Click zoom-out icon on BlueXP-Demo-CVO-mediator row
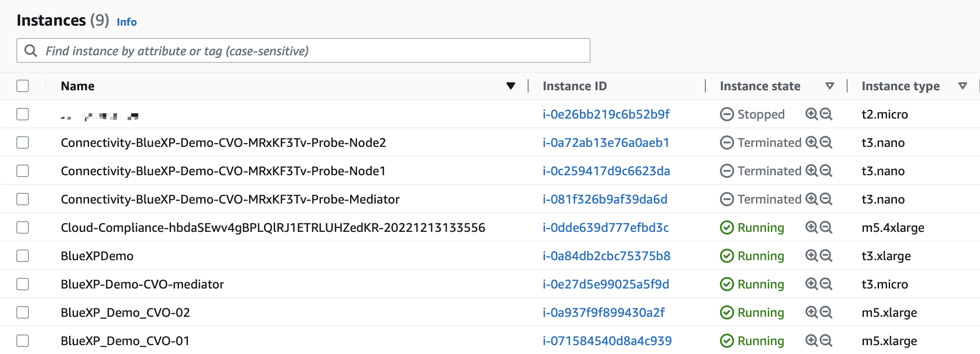Image resolution: width=980 pixels, height=354 pixels. coord(826,284)
